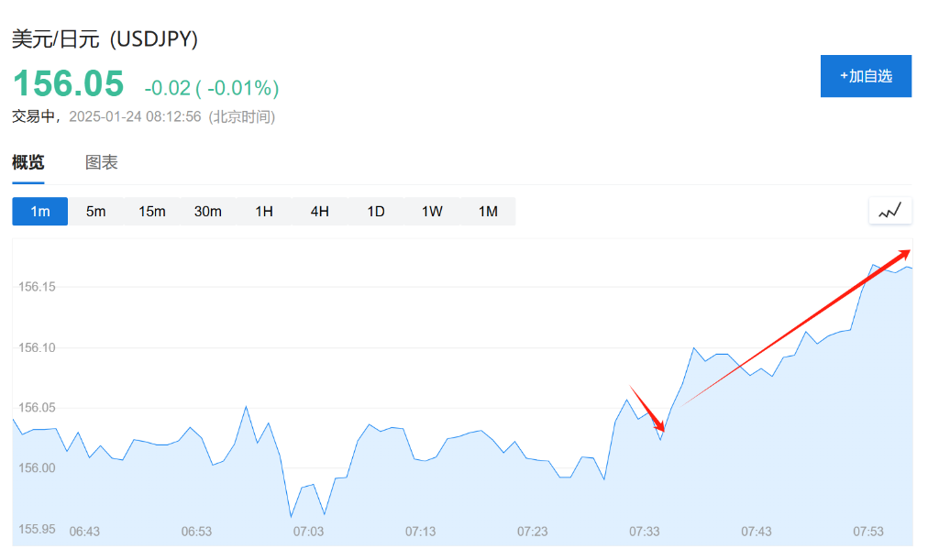Screen dimensions: 939x560
Task: Select the 5m timeframe
Action: coord(95,211)
